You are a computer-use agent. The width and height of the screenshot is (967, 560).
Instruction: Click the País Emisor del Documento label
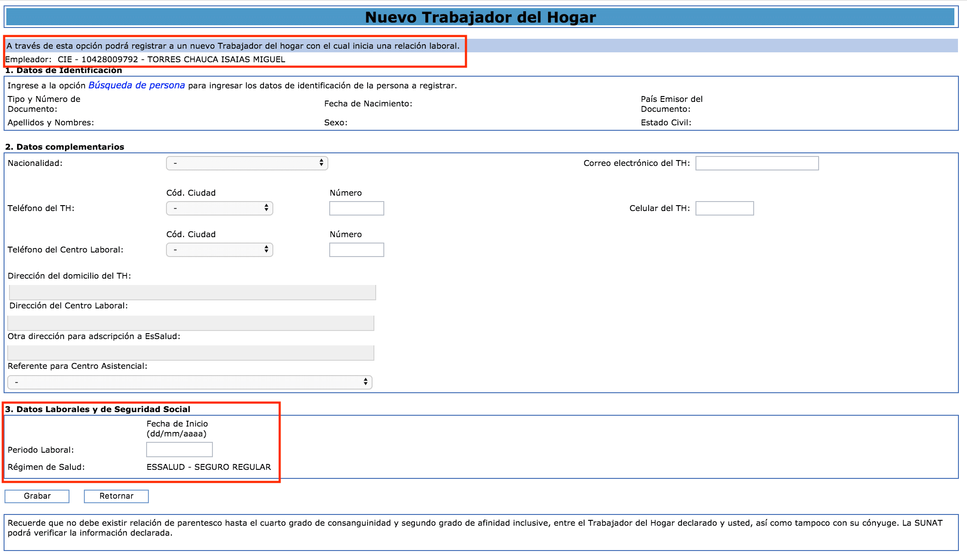point(672,104)
